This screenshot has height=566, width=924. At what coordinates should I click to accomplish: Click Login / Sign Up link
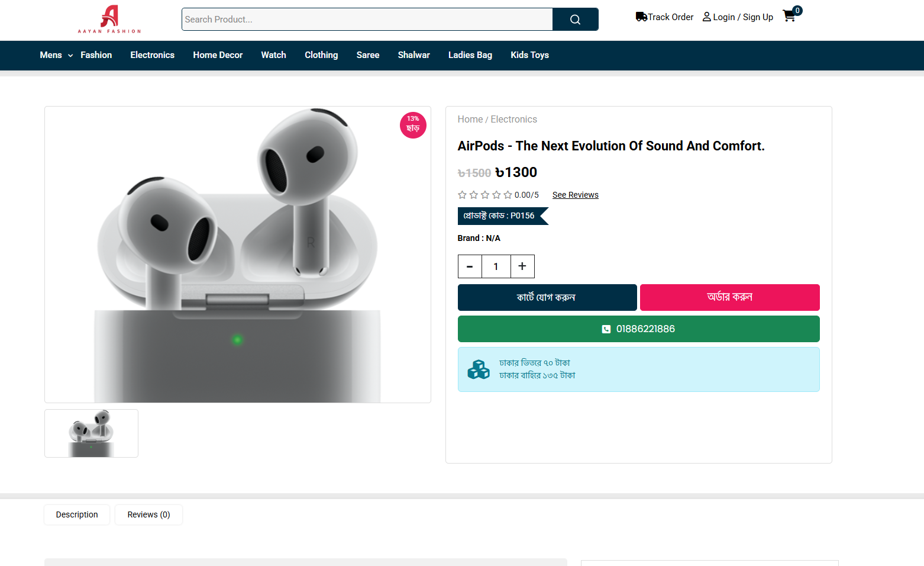(x=743, y=17)
